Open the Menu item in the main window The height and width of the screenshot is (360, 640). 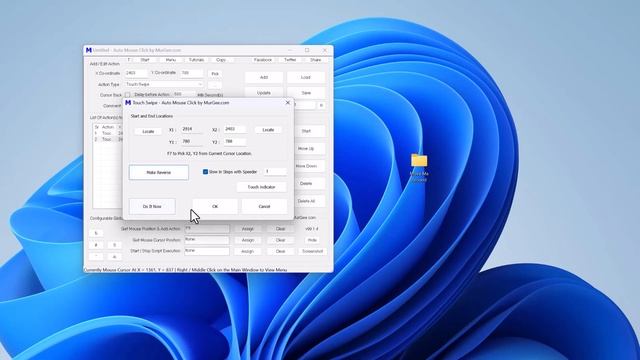click(x=171, y=60)
